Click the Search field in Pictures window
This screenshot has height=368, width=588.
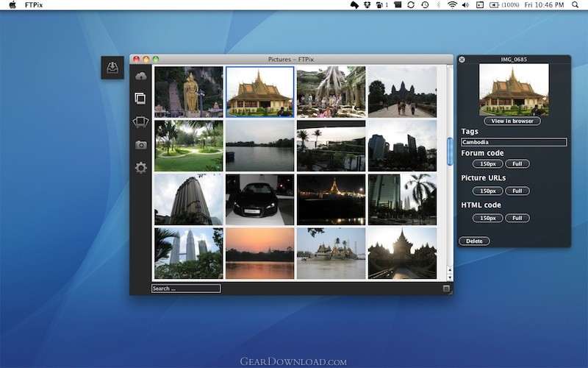(x=186, y=289)
